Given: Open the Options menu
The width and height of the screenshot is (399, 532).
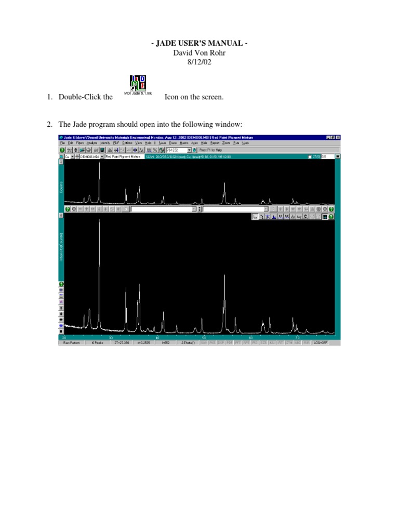Looking at the screenshot, I should (127, 143).
